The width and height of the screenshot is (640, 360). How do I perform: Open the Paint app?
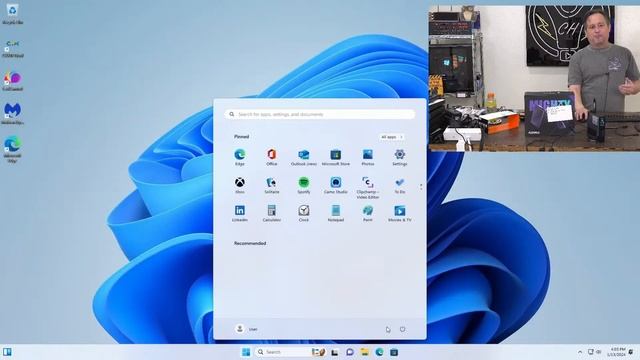click(368, 213)
